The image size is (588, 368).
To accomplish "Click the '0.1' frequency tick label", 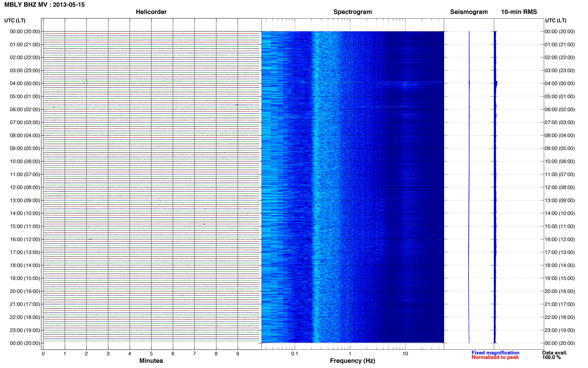I will click(x=295, y=354).
